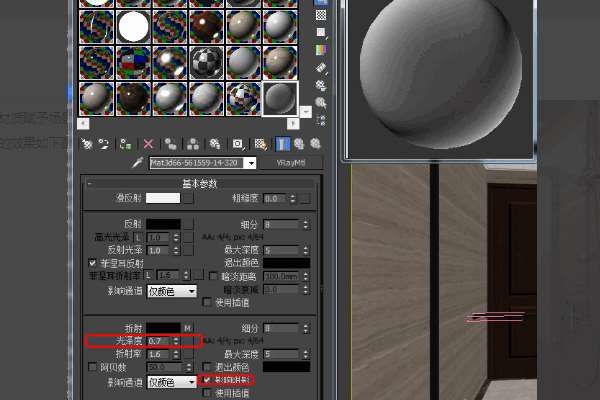
Task: Enable the 暗淡距离 checkbox
Action: click(214, 276)
